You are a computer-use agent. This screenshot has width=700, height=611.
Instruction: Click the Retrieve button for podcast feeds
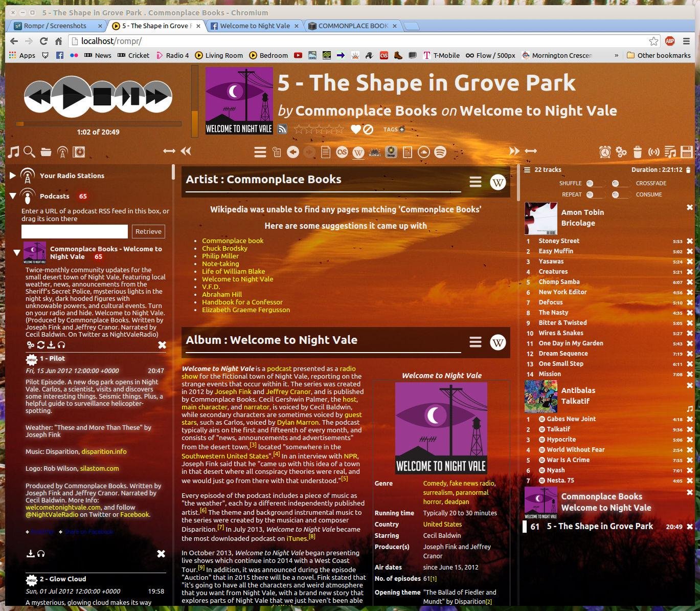tap(148, 231)
